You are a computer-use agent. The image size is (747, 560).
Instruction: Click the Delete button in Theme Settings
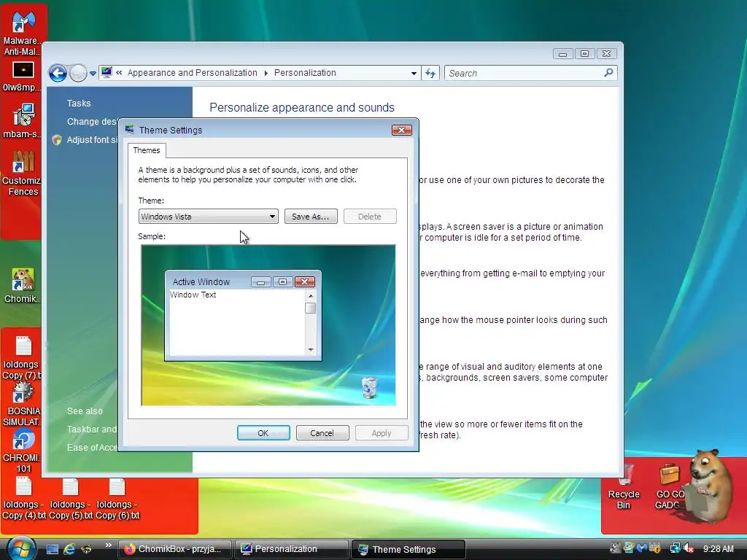pos(370,216)
